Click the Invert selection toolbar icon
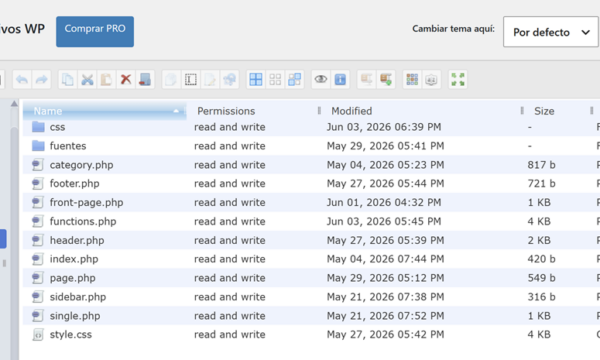This screenshot has width=600, height=360. (294, 80)
